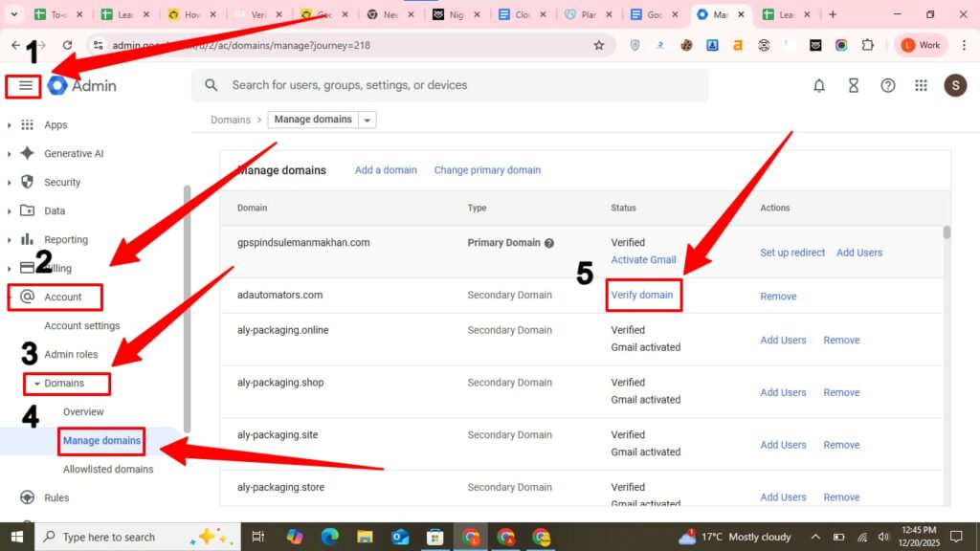This screenshot has height=551, width=980.
Task: Bookmark this page with star icon
Action: click(599, 45)
